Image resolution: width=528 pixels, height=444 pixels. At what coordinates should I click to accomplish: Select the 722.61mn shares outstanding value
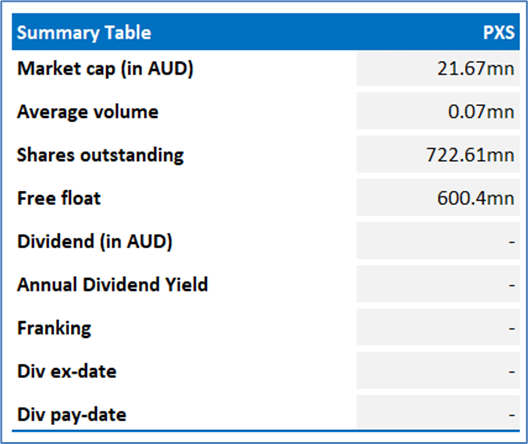[470, 155]
